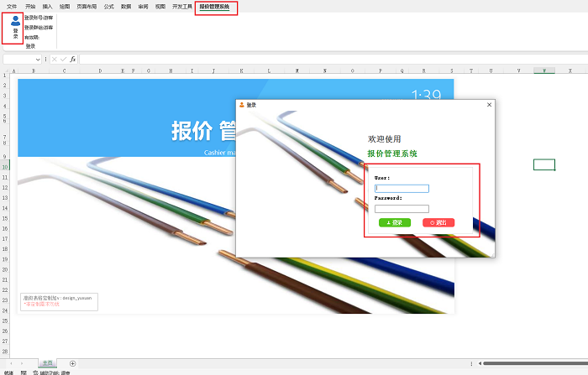Image resolution: width=588 pixels, height=375 pixels.
Task: Open the 开发工具 ribbon tab
Action: click(x=182, y=7)
